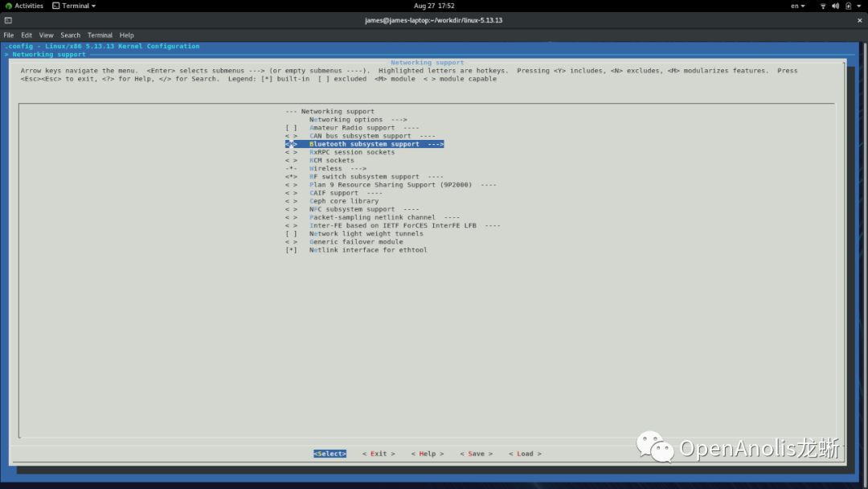Select Networking options submenu entry
The height and width of the screenshot is (489, 868).
pyautogui.click(x=358, y=120)
